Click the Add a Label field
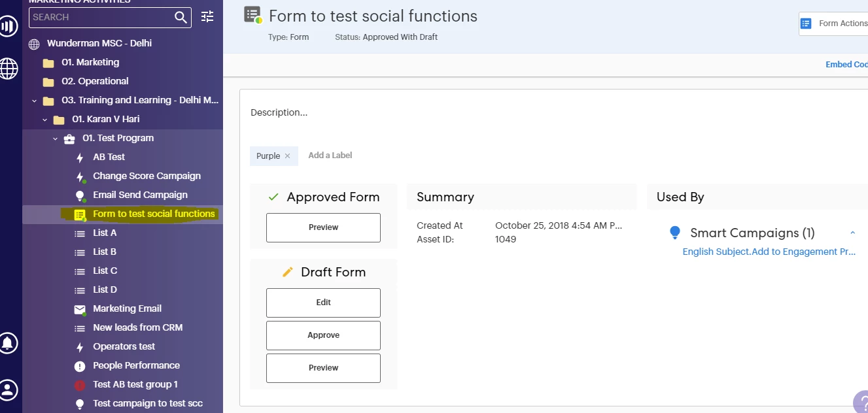Viewport: 868px width, 413px height. point(330,156)
